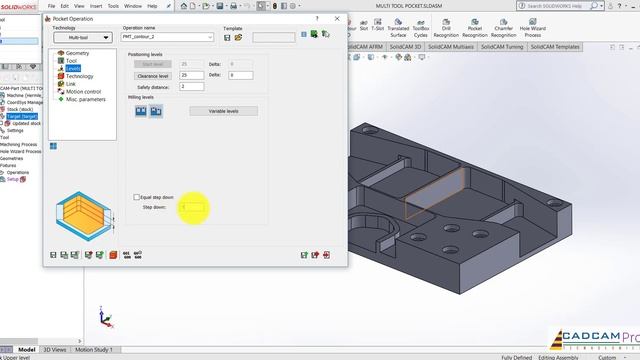Click the Variable levels button
The height and width of the screenshot is (360, 640).
[224, 111]
